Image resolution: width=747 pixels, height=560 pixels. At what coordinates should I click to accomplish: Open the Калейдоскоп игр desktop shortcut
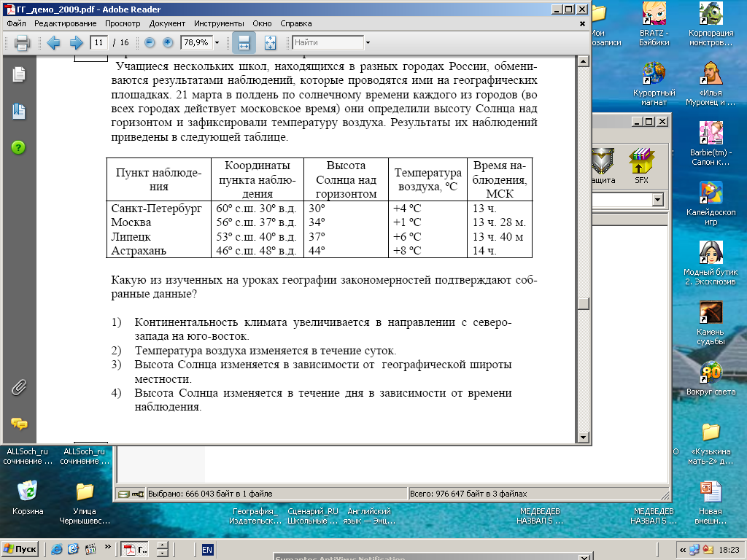[711, 203]
